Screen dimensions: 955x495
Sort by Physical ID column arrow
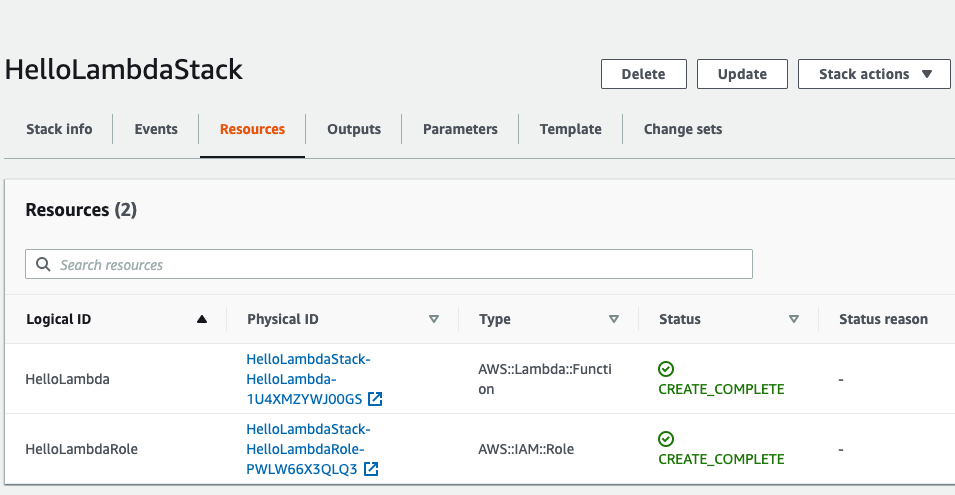[x=434, y=319]
